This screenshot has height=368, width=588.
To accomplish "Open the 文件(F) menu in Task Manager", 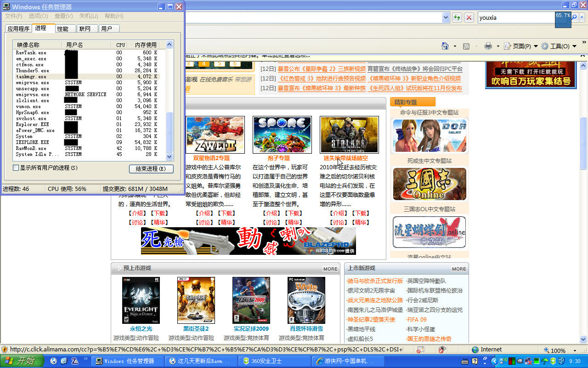I will coord(13,16).
